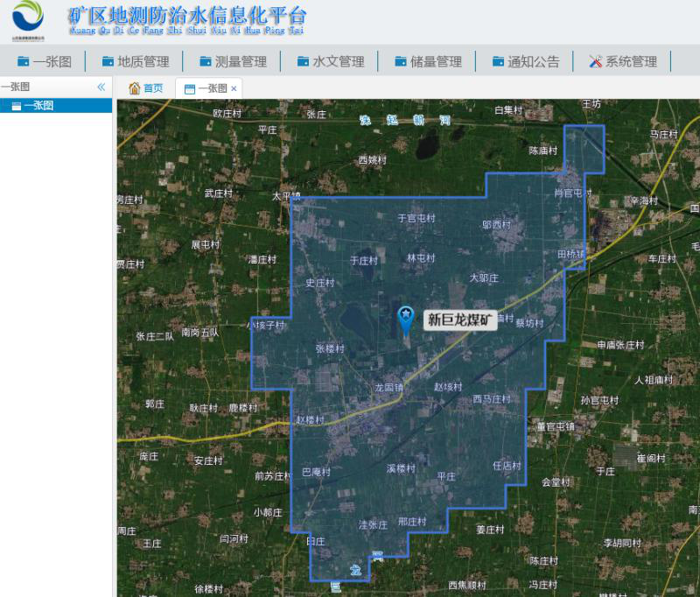
Task: Click the folder icon beside 储量管理
Action: tap(401, 61)
